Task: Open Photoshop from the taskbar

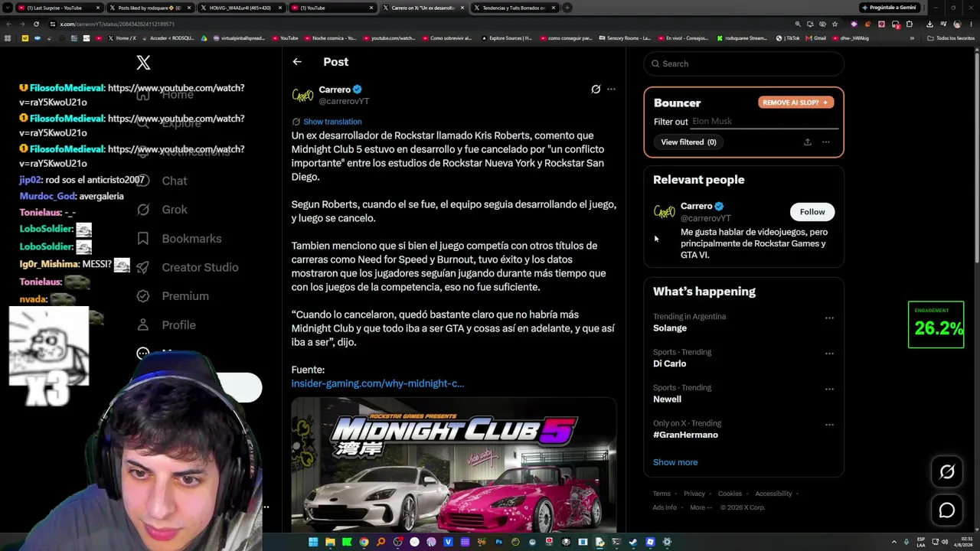Action: 498,542
